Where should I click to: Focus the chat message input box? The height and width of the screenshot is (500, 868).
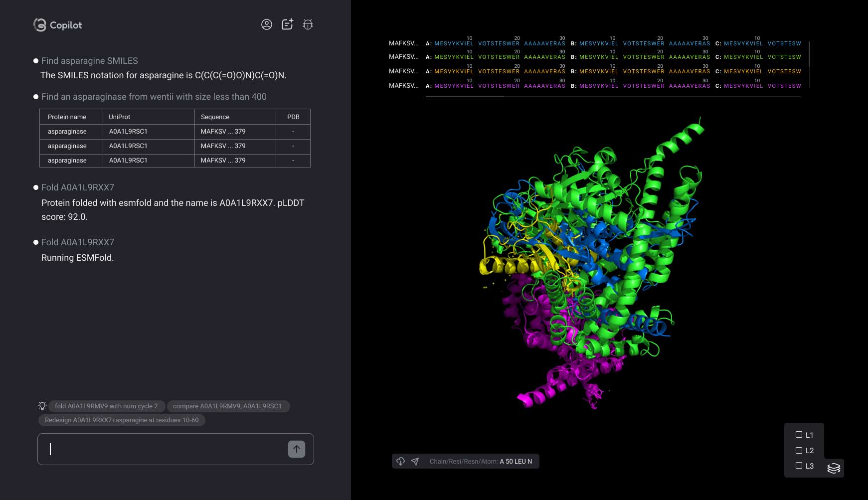click(x=165, y=449)
